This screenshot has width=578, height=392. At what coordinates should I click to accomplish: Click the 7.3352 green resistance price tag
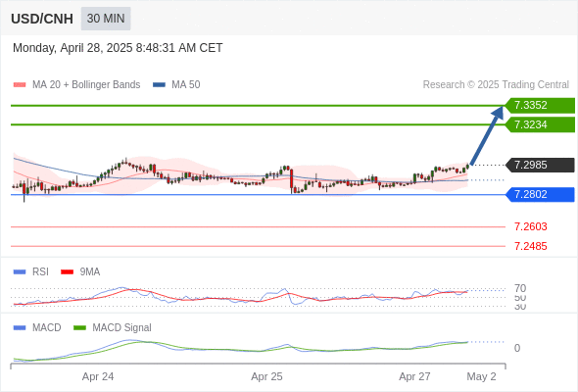click(x=540, y=106)
